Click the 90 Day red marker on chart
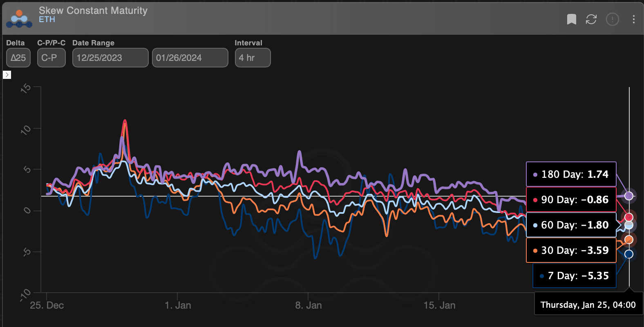644x327 pixels. (629, 217)
